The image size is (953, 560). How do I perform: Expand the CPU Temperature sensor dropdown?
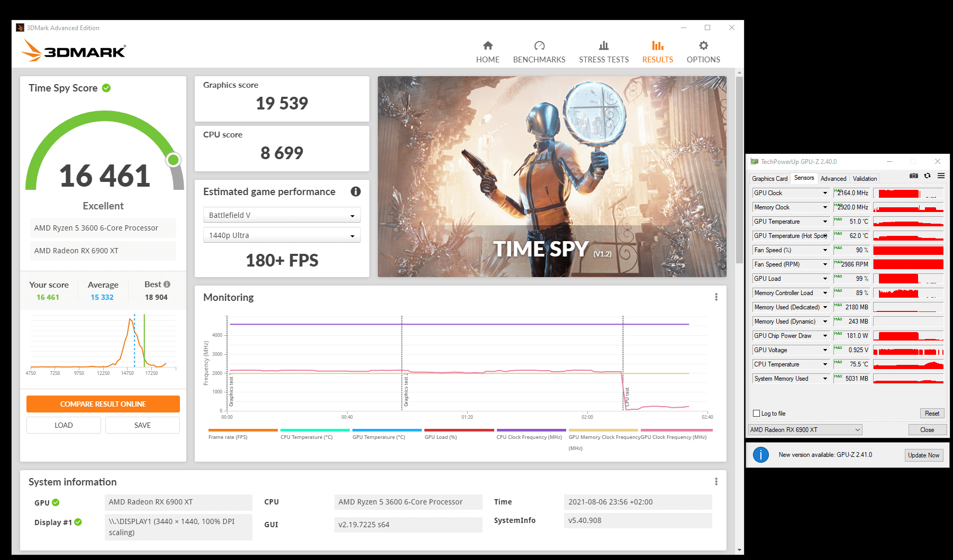coord(825,364)
